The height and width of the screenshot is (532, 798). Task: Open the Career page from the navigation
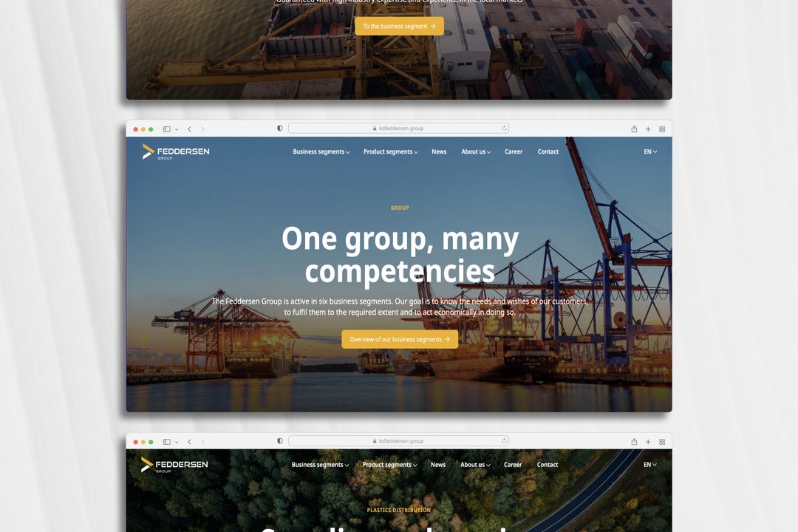(x=514, y=151)
